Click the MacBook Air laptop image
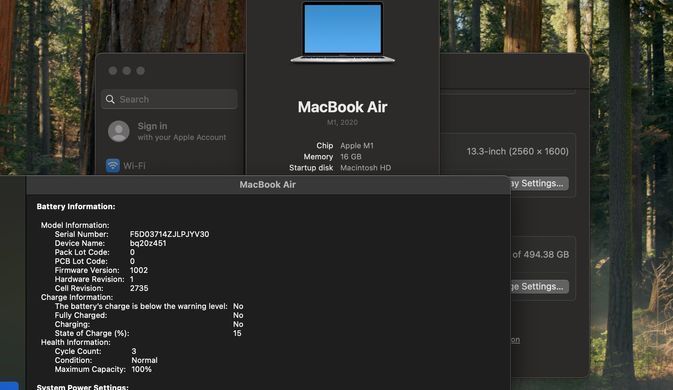The width and height of the screenshot is (673, 390). 343,33
